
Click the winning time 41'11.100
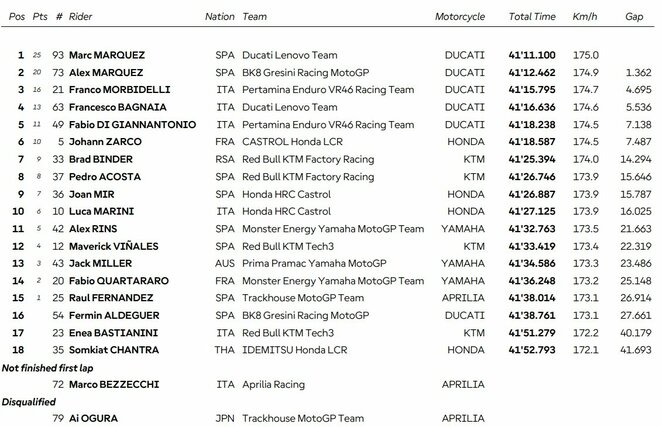click(x=531, y=57)
